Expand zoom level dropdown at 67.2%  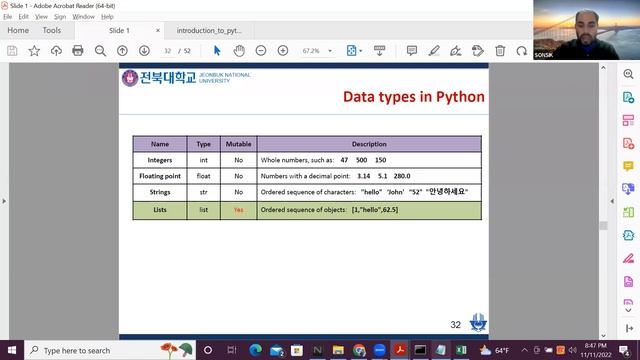330,51
